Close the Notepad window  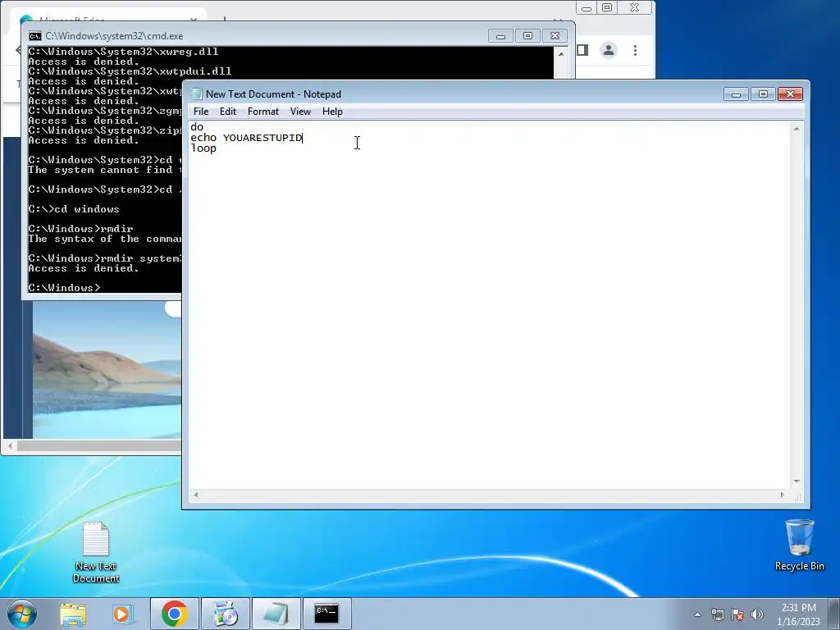pyautogui.click(x=790, y=94)
